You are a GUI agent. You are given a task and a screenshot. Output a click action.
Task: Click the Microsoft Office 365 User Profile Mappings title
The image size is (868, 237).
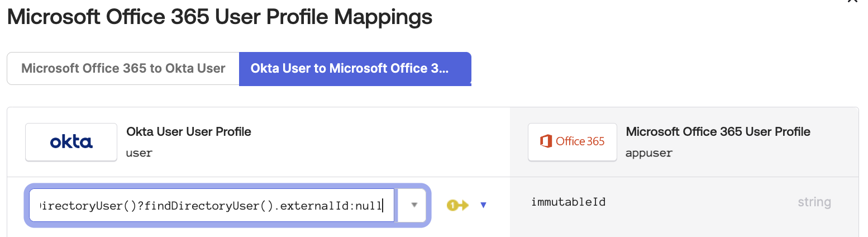point(220,17)
